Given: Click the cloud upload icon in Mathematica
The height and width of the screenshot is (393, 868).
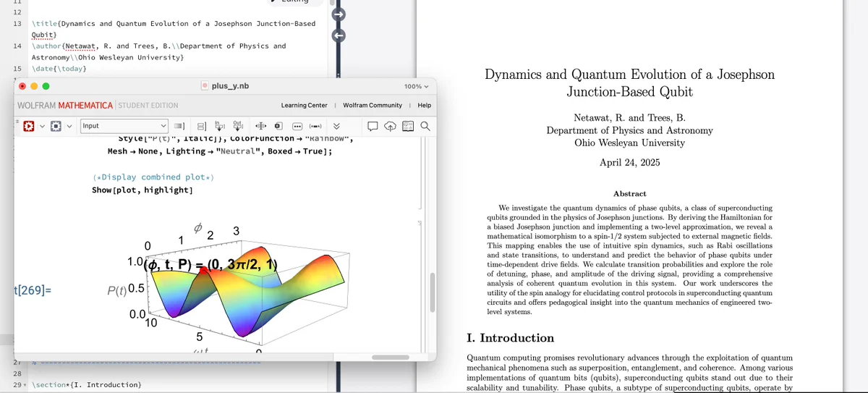Looking at the screenshot, I should pyautogui.click(x=391, y=126).
